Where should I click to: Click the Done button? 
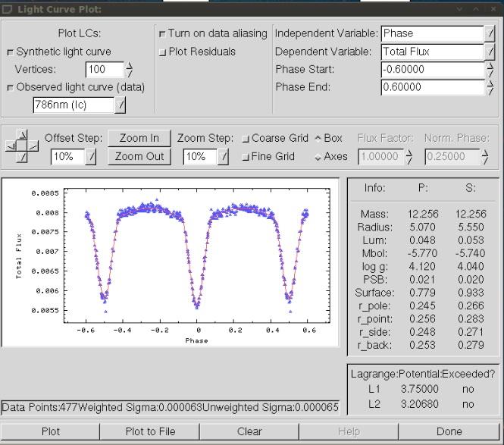(449, 431)
